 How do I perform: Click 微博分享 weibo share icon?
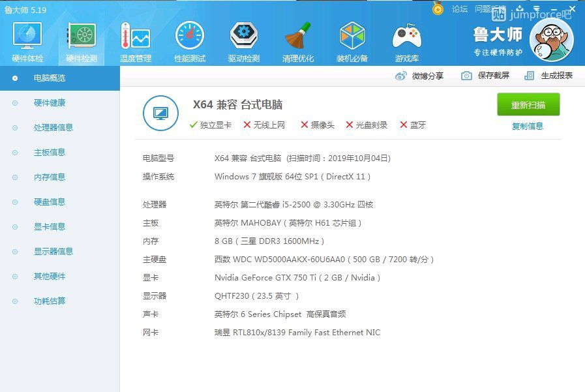pos(400,76)
